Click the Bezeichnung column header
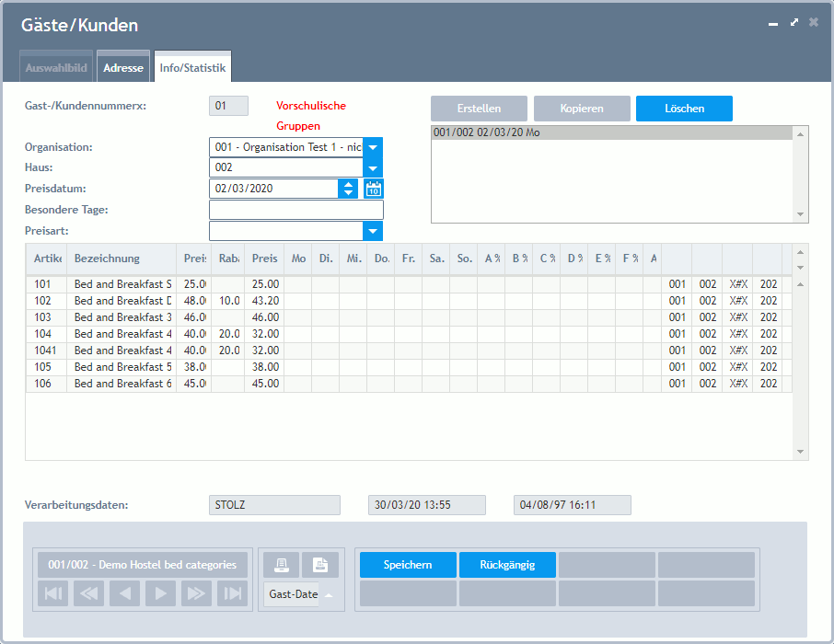The height and width of the screenshot is (644, 834). (122, 259)
